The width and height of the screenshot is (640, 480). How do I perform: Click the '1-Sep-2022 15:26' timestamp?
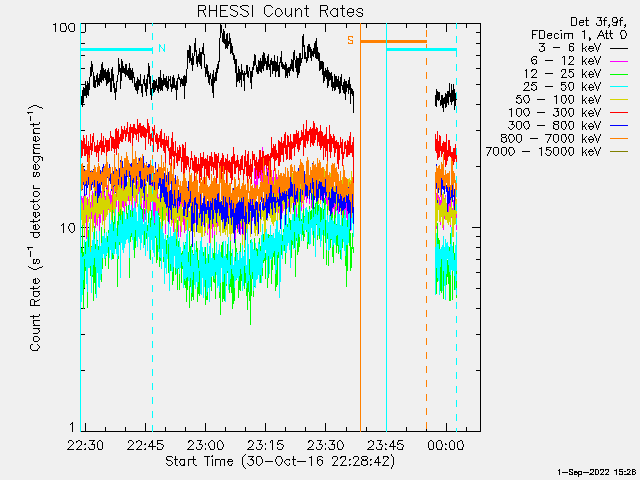[597, 472]
